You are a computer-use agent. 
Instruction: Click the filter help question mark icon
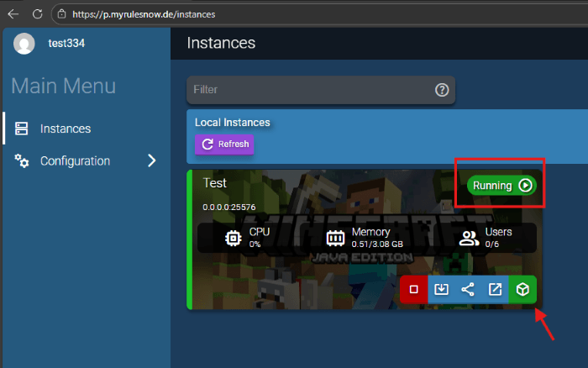coord(442,90)
